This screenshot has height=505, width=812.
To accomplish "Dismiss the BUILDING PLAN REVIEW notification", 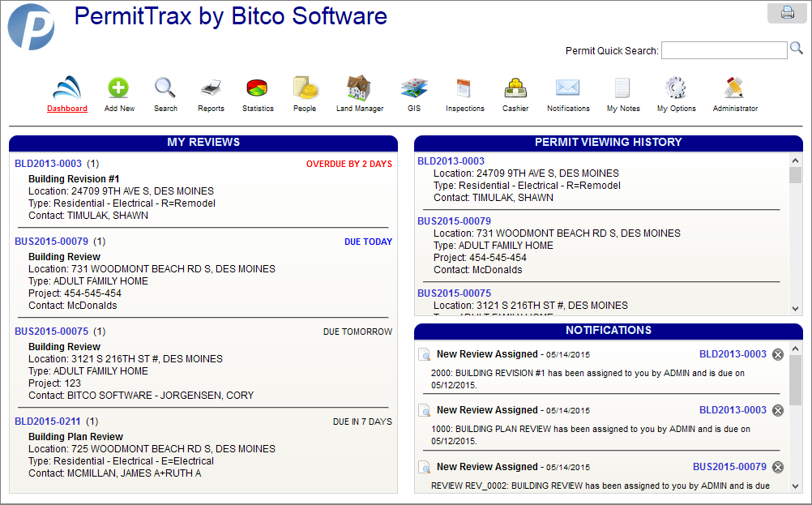I will [778, 410].
